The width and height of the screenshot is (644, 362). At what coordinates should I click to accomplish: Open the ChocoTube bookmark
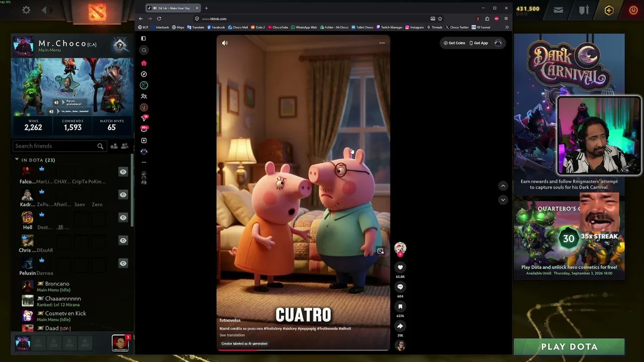click(x=278, y=27)
